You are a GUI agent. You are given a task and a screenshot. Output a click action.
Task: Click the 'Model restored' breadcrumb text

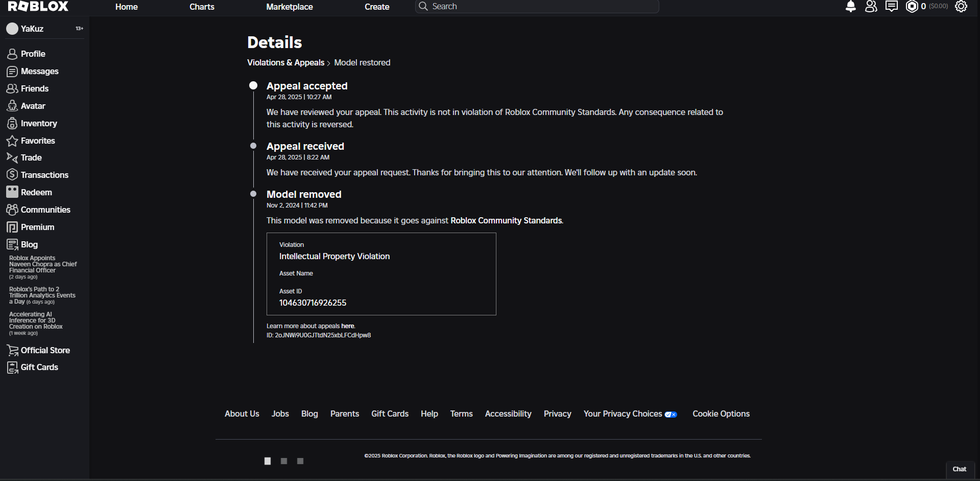click(x=362, y=62)
